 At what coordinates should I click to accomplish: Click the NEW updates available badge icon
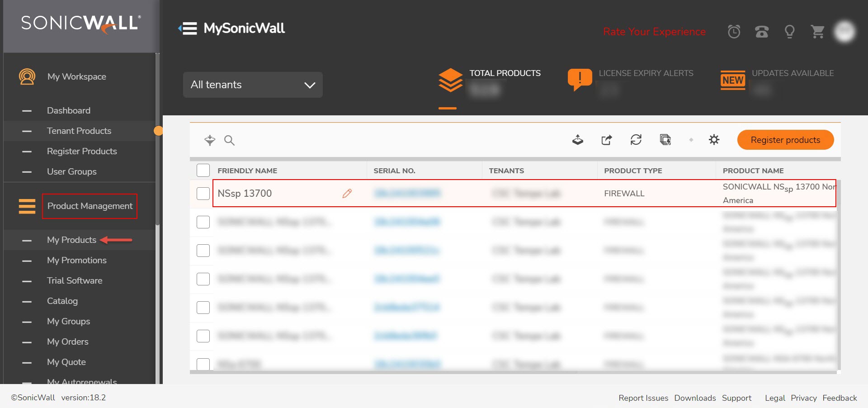click(733, 80)
